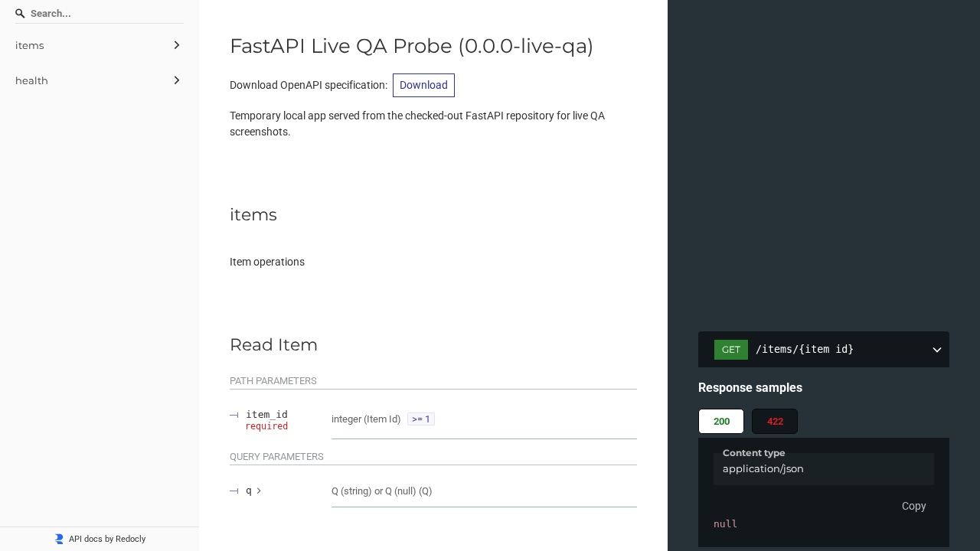Click the FastAPI Live QA Probe title

412,46
